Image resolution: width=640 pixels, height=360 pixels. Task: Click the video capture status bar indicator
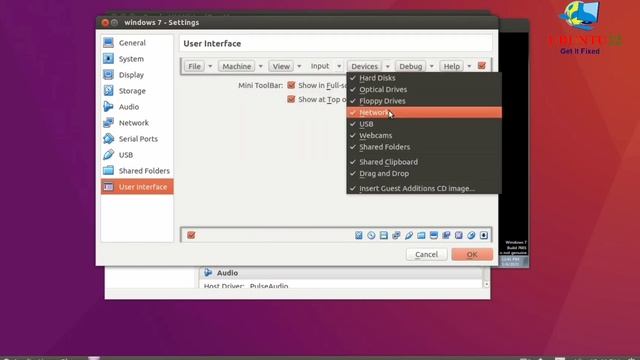[x=446, y=235]
